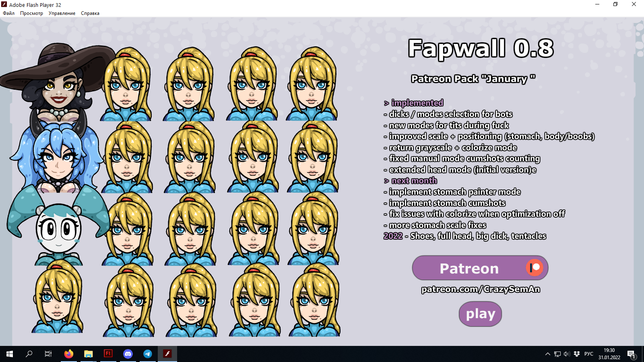Select the dark-haired character with the wide hat
Viewport: 644px width, 362px height.
(x=58, y=82)
